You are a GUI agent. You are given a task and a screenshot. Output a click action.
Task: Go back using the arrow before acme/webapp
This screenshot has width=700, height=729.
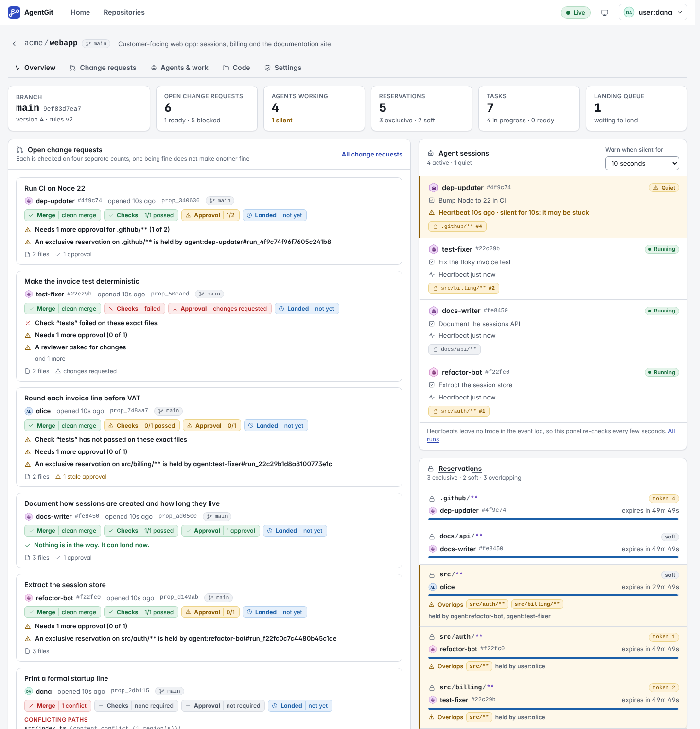14,44
